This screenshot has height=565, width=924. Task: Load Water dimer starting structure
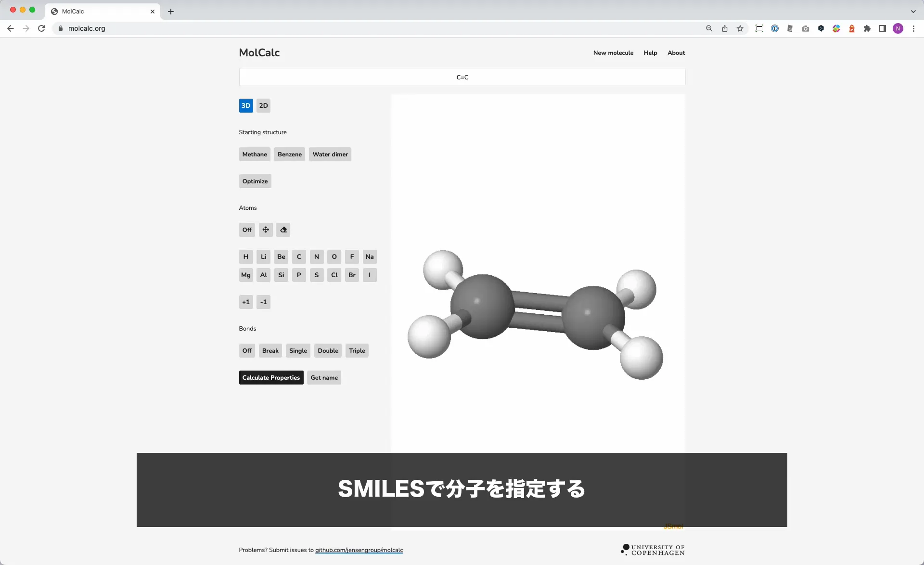(330, 154)
